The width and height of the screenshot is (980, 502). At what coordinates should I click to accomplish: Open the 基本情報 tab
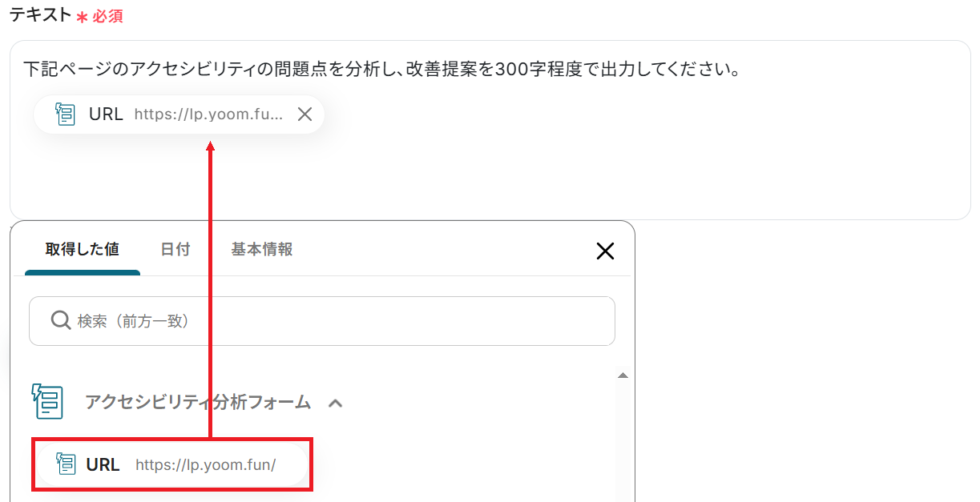262,249
